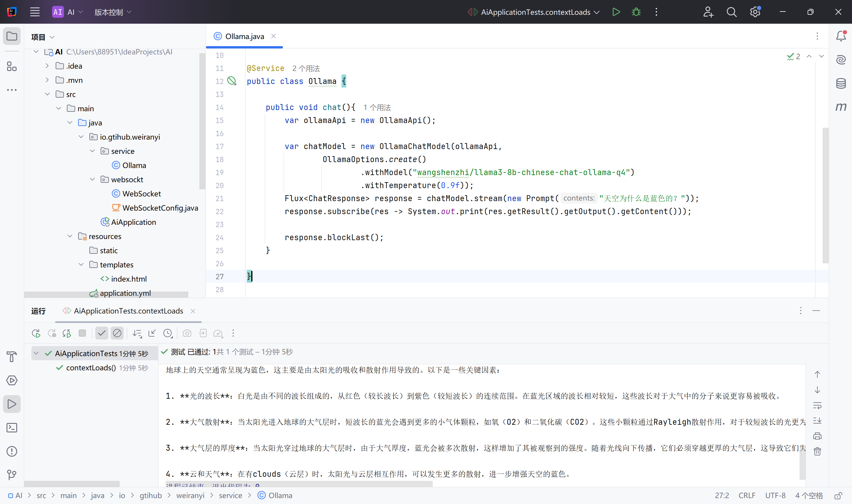
Task: Click UTF-8 encoding in status bar
Action: 775,495
